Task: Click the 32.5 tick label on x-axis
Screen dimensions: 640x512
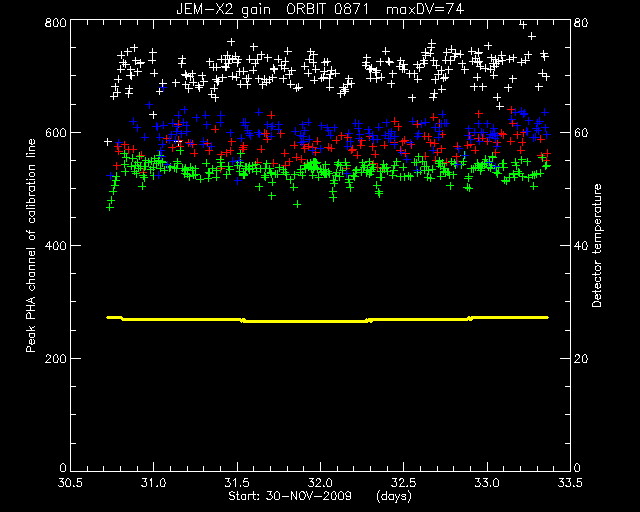Action: coord(404,483)
